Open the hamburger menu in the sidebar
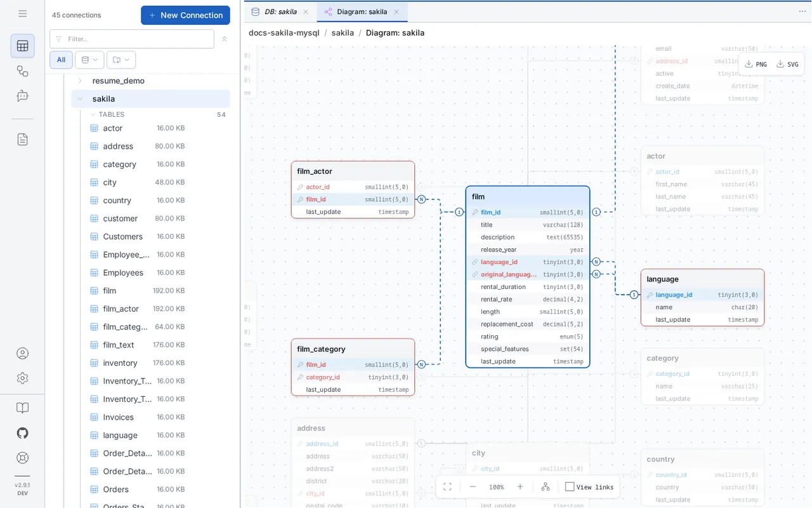 (x=22, y=13)
